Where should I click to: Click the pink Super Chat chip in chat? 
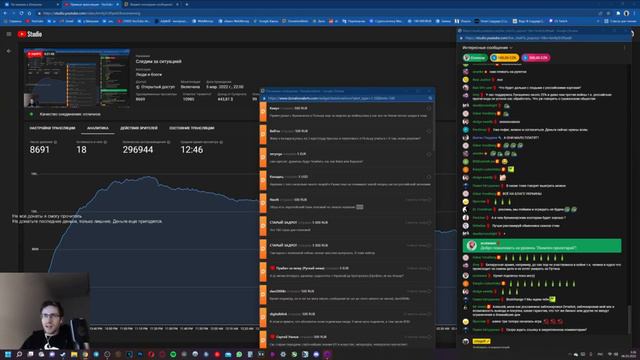[536, 58]
